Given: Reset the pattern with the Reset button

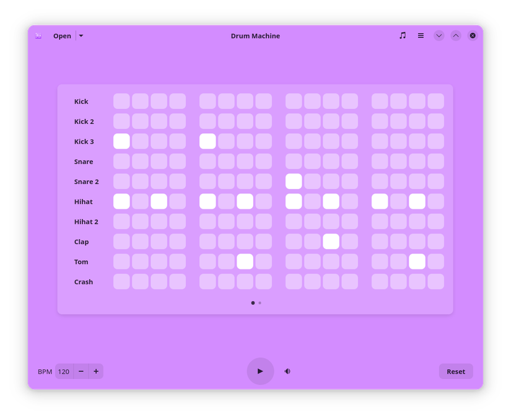Looking at the screenshot, I should [x=456, y=371].
